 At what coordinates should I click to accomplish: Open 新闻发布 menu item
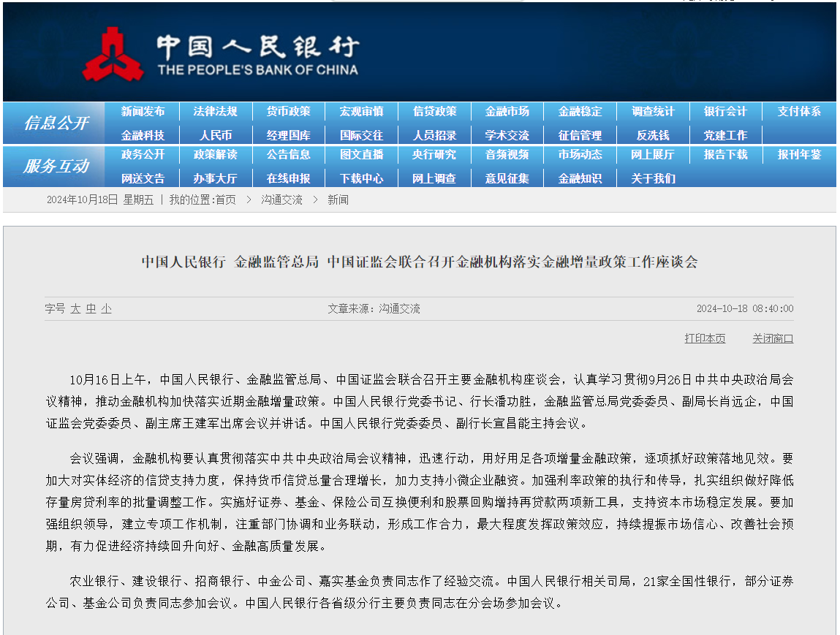143,111
